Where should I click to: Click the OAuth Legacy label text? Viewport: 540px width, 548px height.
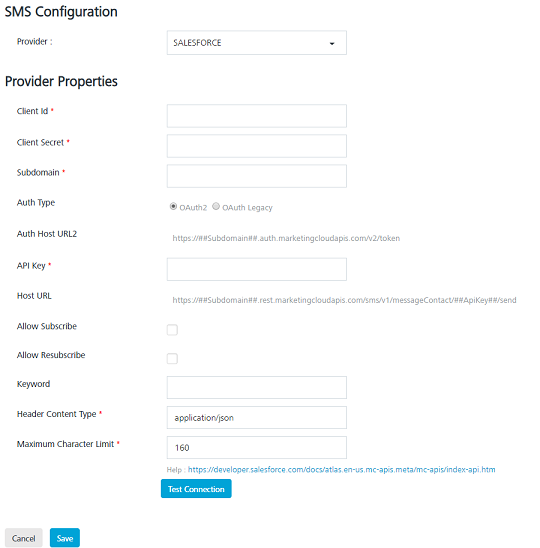tap(247, 208)
